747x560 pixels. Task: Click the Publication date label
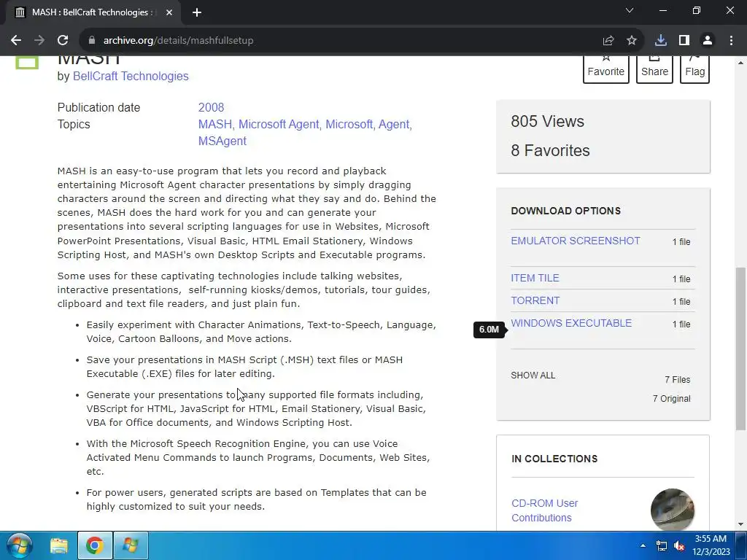tap(98, 108)
